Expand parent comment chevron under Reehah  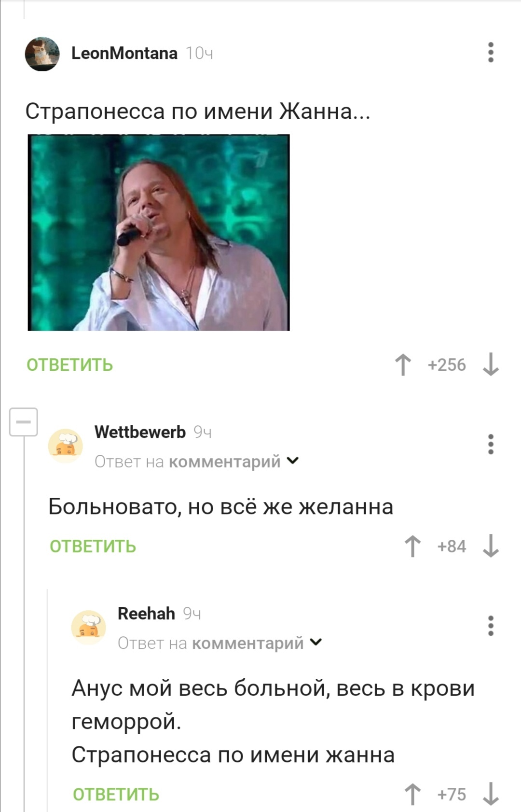point(315,643)
